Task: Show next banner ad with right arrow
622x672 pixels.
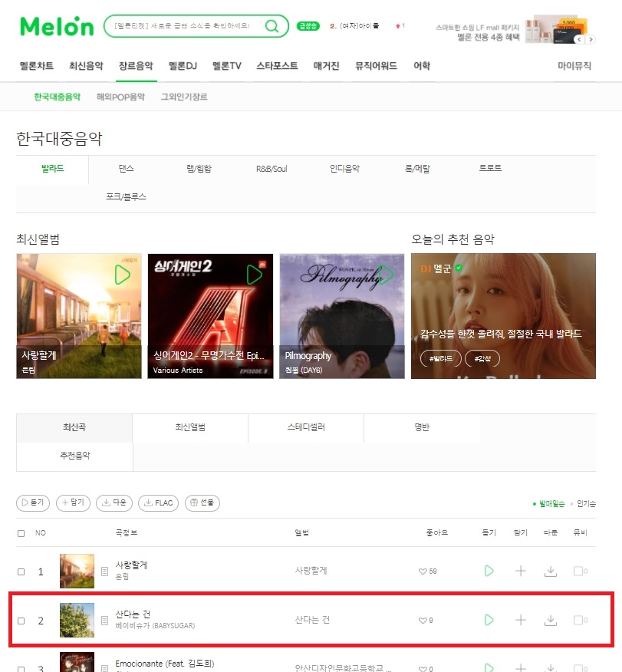Action: (x=591, y=39)
